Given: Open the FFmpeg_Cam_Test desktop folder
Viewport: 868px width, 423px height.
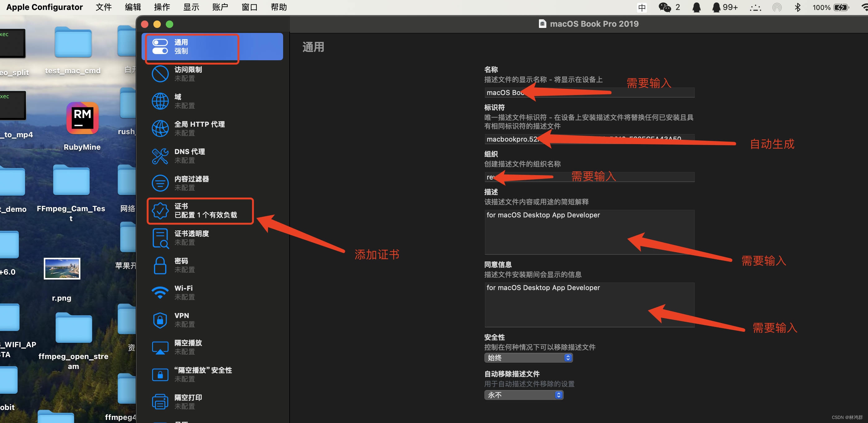Looking at the screenshot, I should (71, 180).
